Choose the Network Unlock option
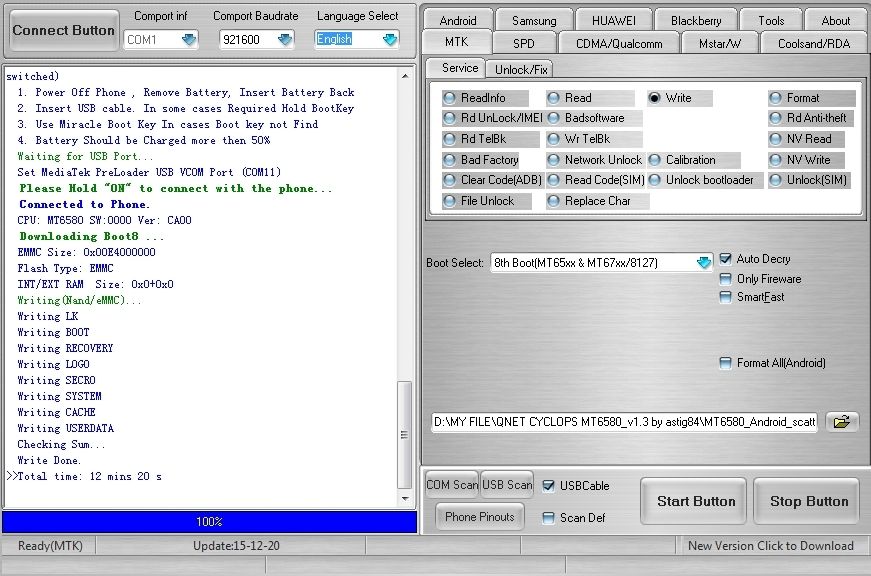The width and height of the screenshot is (871, 576). 555,160
